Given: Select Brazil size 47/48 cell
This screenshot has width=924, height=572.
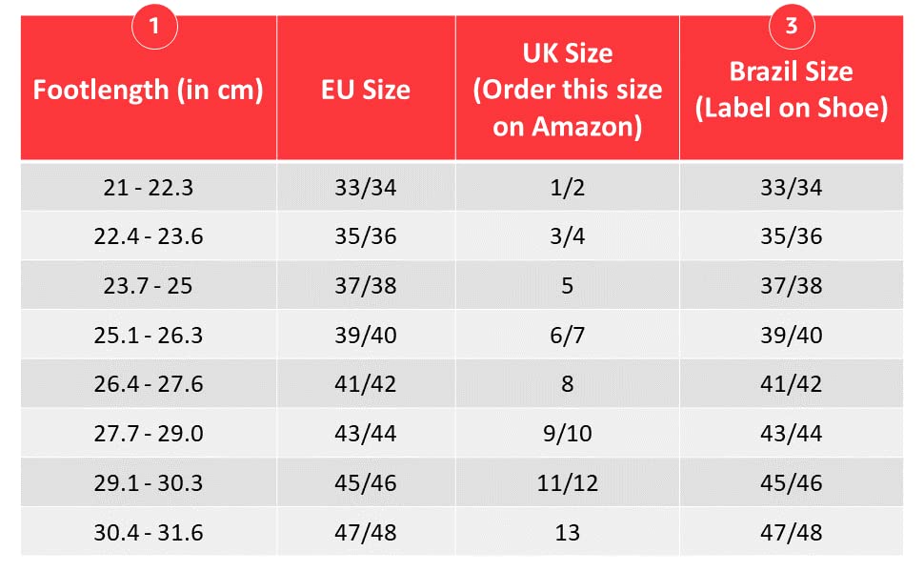Looking at the screenshot, I should point(791,533).
